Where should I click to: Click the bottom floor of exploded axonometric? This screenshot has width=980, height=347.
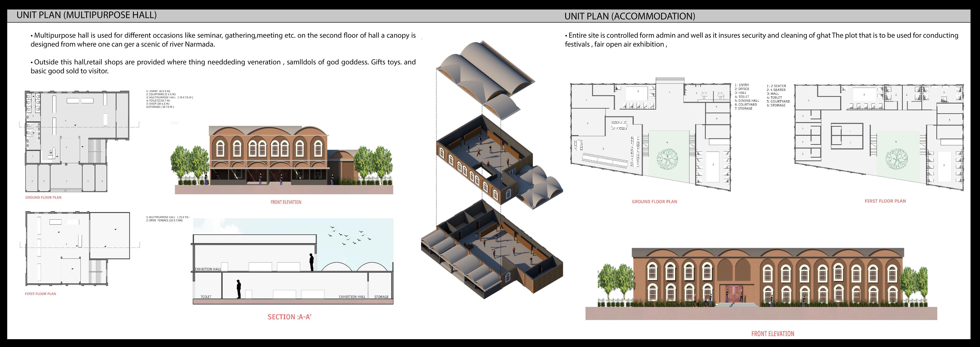click(491, 249)
